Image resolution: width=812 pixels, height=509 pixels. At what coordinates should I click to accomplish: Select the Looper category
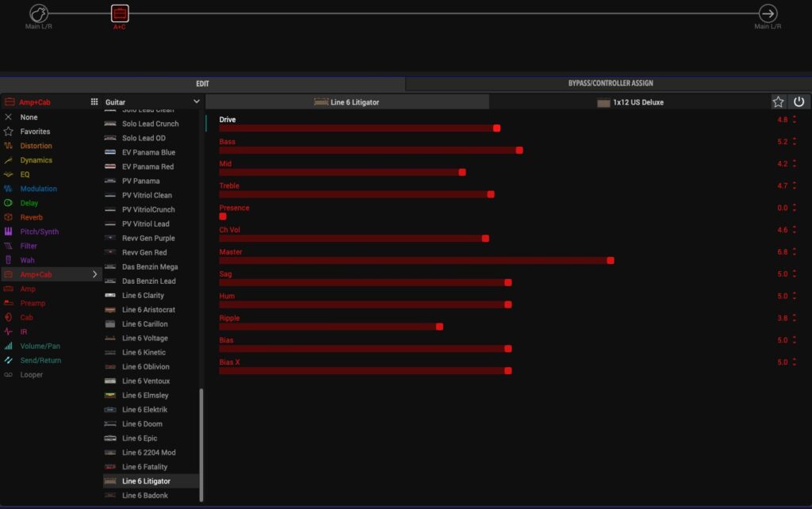32,374
